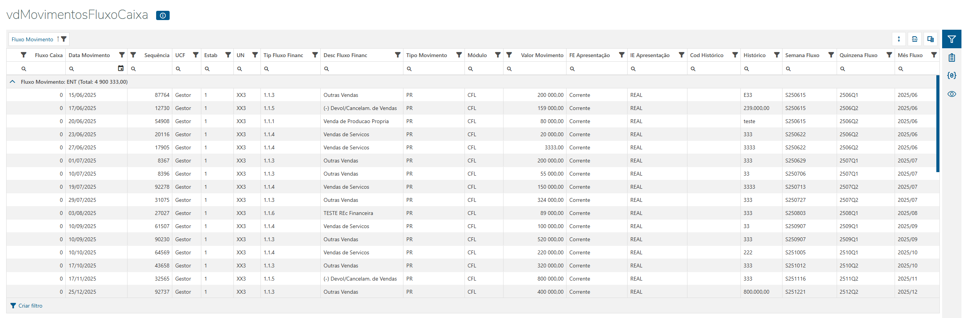Click the clipboard icon in sidebar
This screenshot has width=980, height=318.
tap(951, 58)
